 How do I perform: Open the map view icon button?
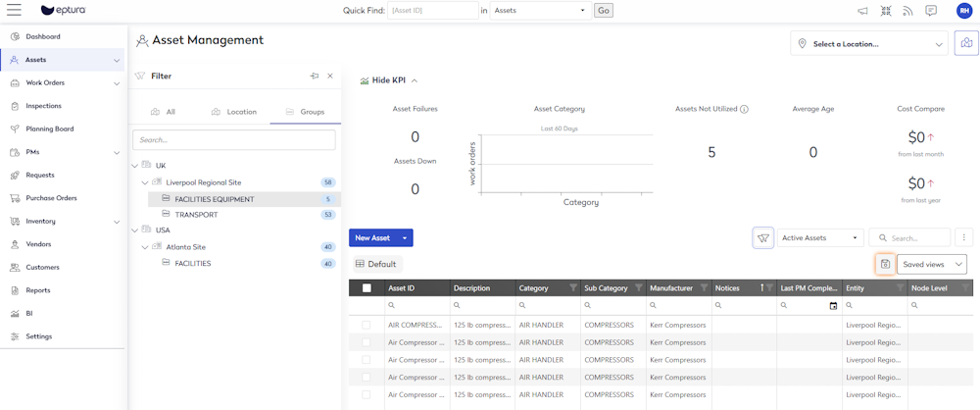click(965, 43)
